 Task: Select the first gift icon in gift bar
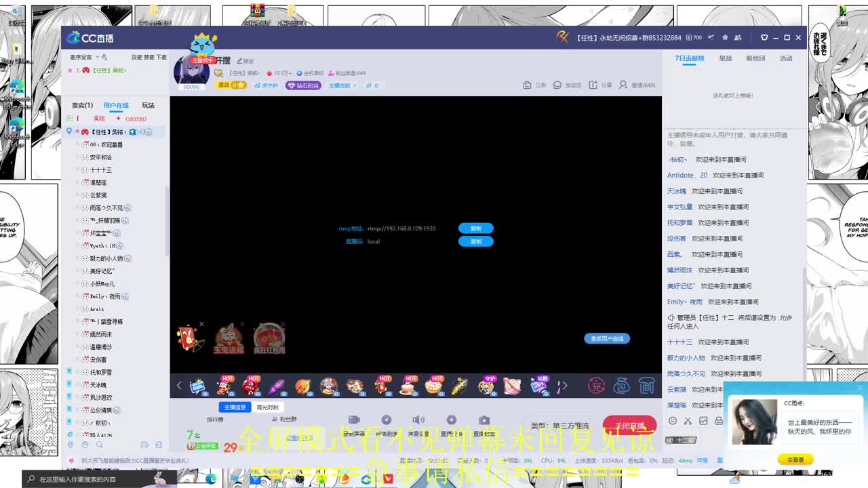[197, 386]
